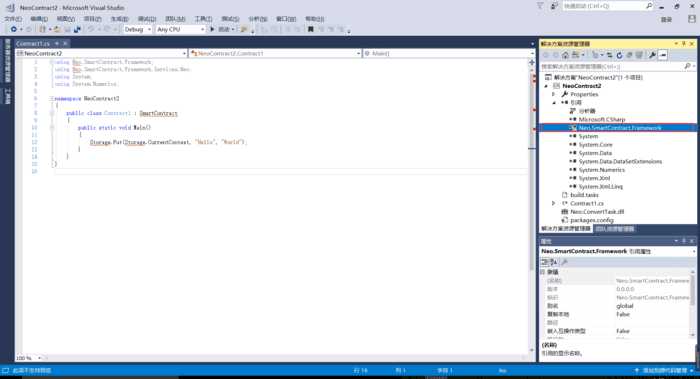Collapse the NeoContract2 project node
This screenshot has width=700, height=379.
[x=546, y=86]
